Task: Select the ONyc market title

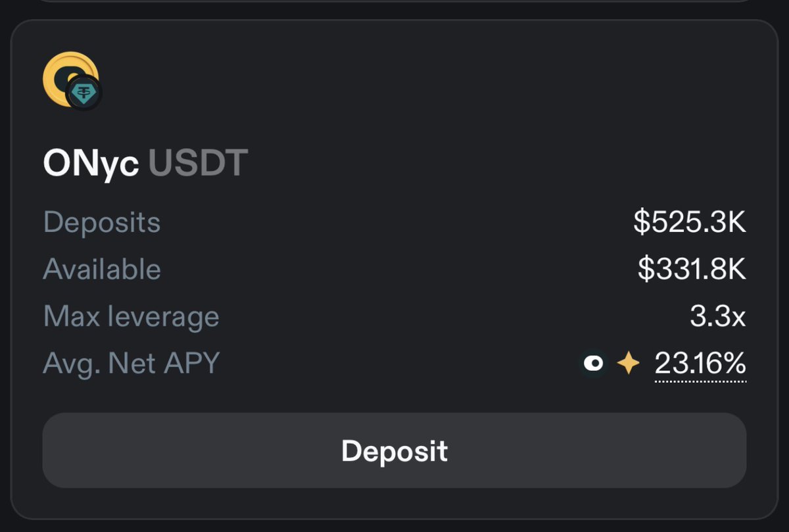Action: tap(91, 163)
